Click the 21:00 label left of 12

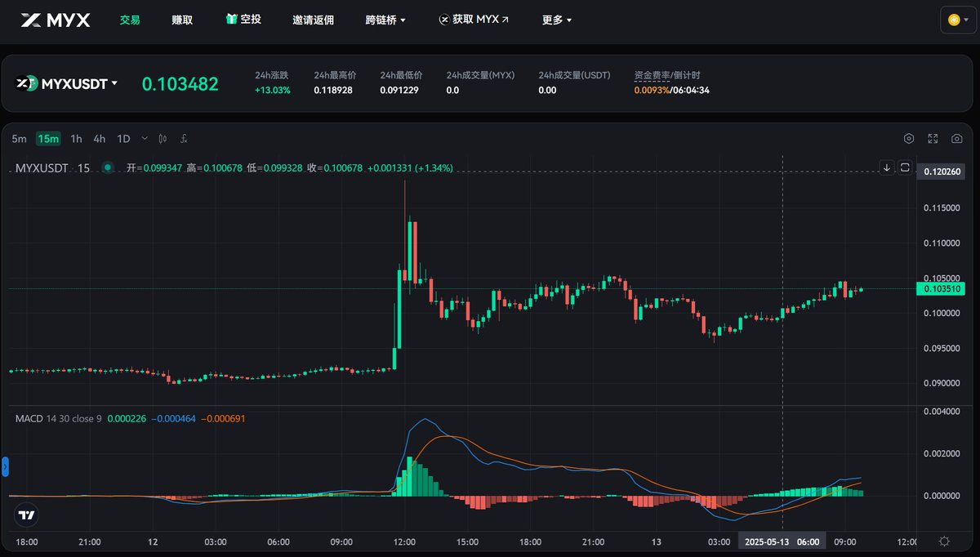pos(90,541)
